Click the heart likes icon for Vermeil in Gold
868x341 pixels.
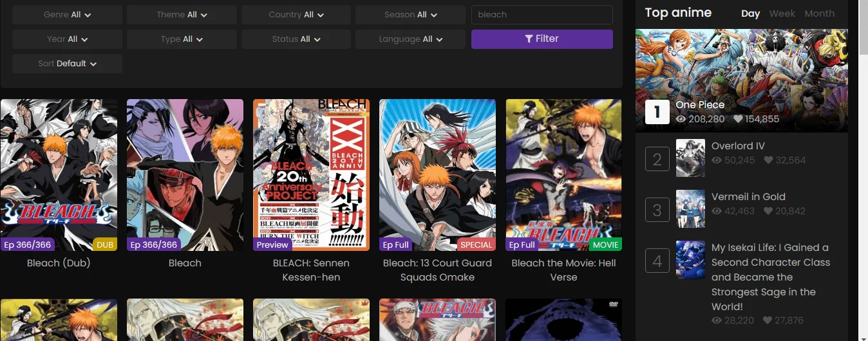click(x=768, y=211)
